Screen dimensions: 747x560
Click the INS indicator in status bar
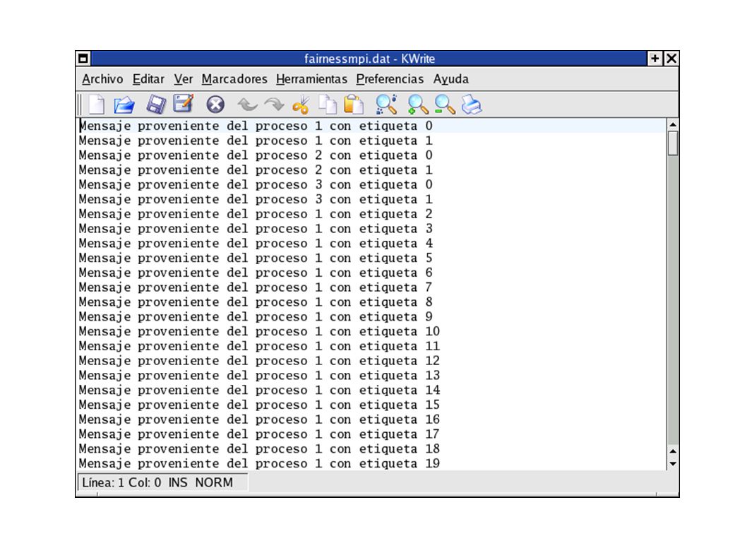[178, 482]
